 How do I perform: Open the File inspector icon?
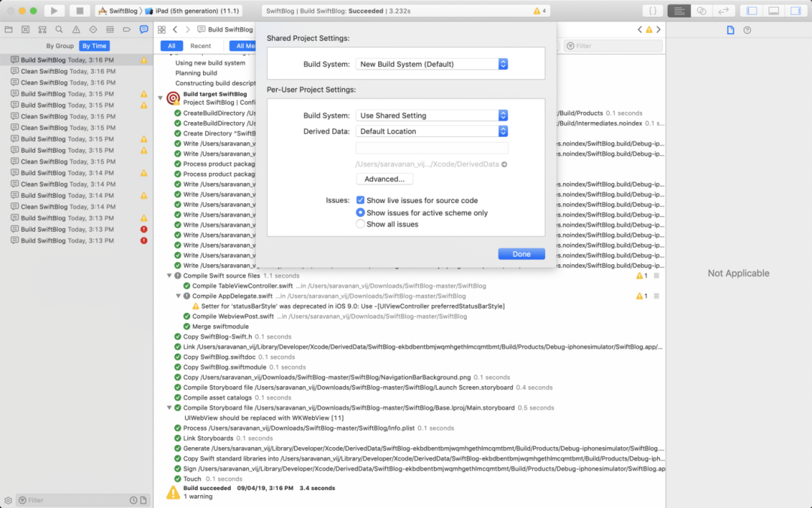coord(730,30)
